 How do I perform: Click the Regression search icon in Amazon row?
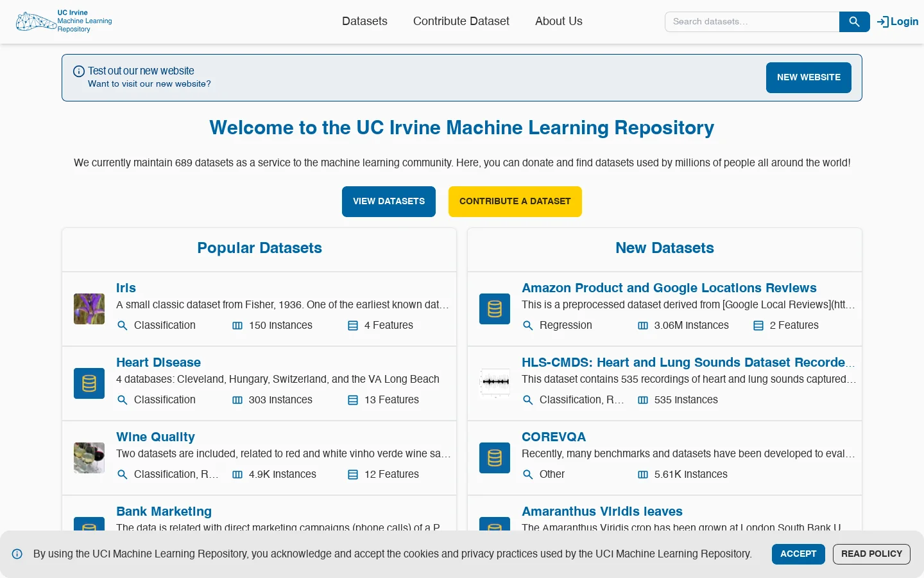tap(528, 326)
